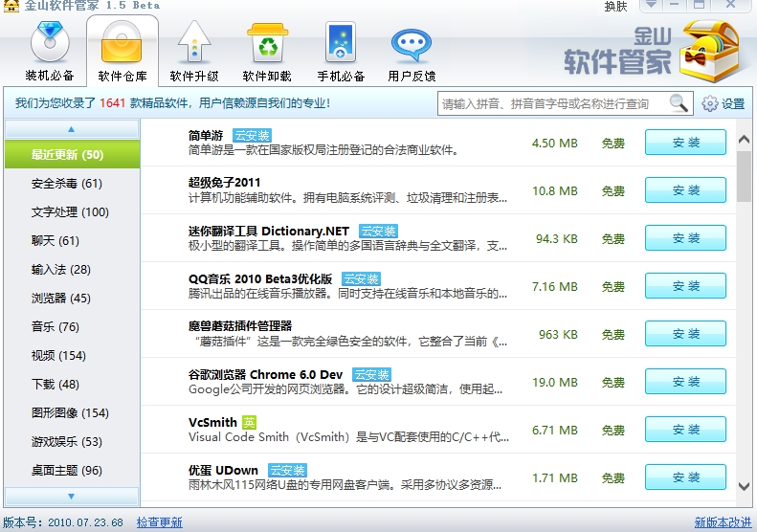Select 音乐 (76) category
Viewport: 757px width, 532px height.
click(72, 327)
